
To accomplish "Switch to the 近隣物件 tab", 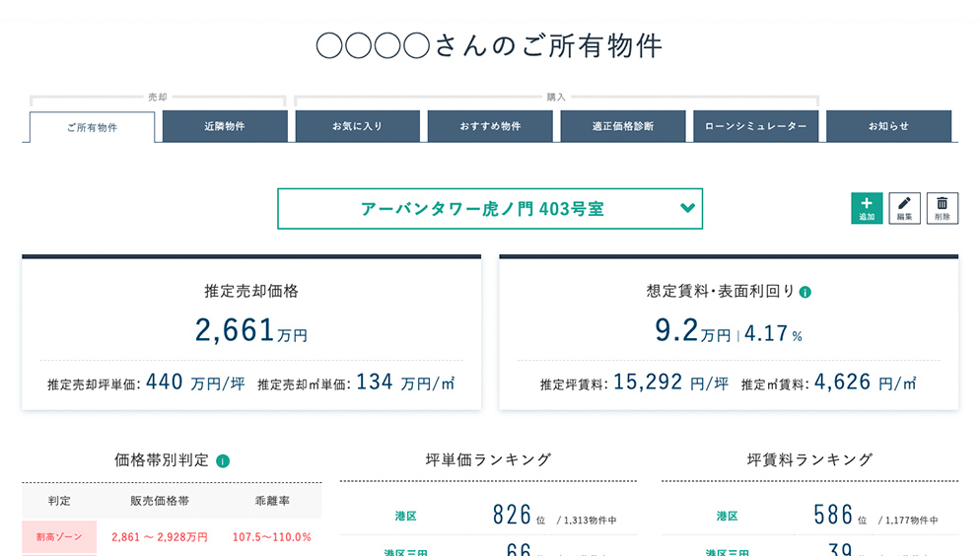I will (x=225, y=126).
